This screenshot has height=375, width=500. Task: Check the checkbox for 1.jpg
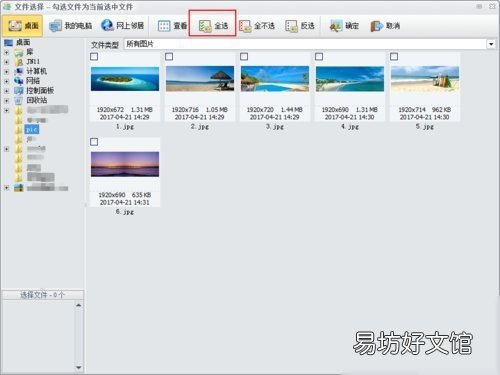point(94,57)
